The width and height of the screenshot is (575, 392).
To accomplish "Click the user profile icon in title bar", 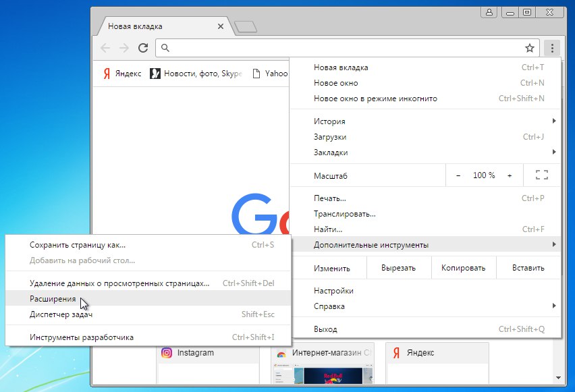I will [x=489, y=12].
